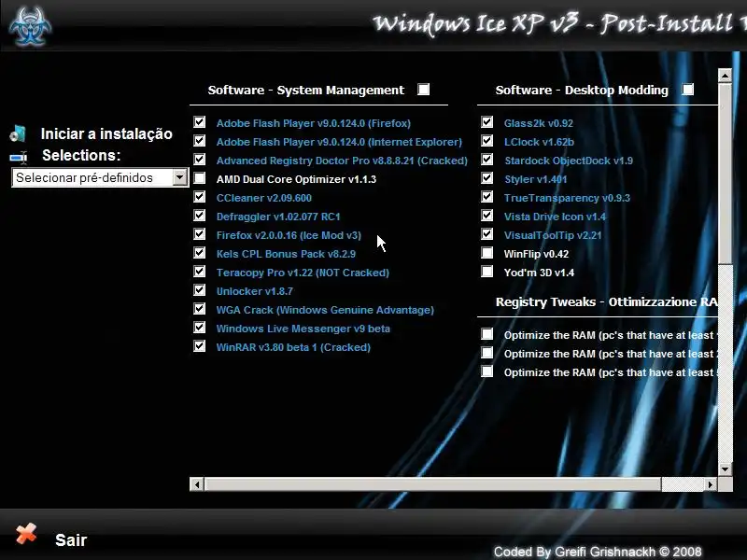747x560 pixels.
Task: Click the vertical scrollbar thumb
Action: [x=725, y=173]
